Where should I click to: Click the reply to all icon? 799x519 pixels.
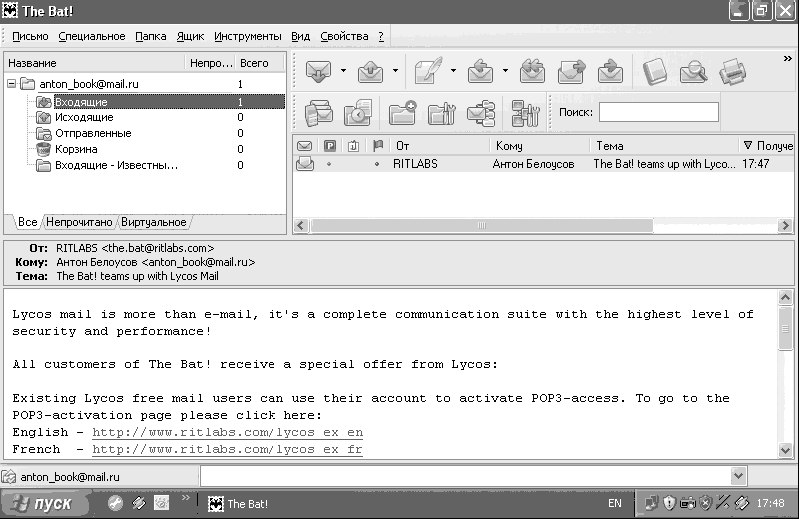click(x=532, y=71)
